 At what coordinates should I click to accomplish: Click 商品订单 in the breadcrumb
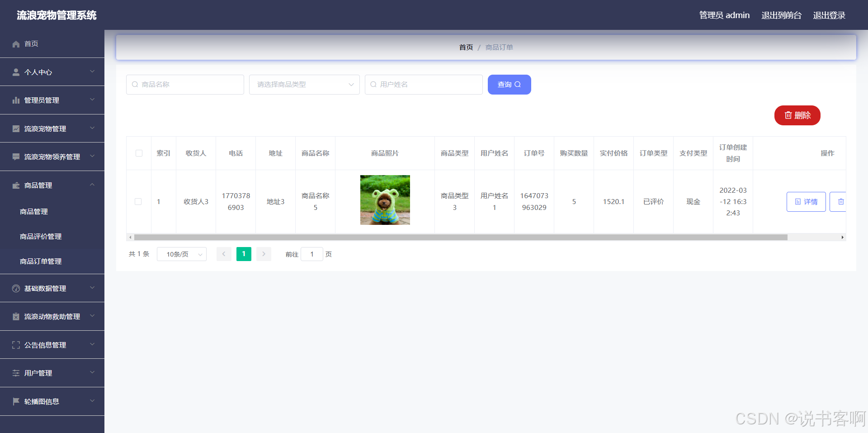click(x=499, y=48)
